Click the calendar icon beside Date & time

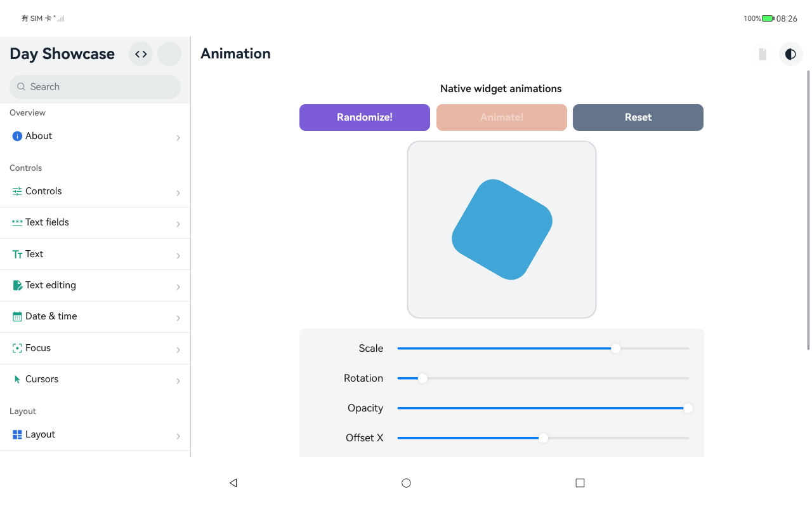(17, 316)
